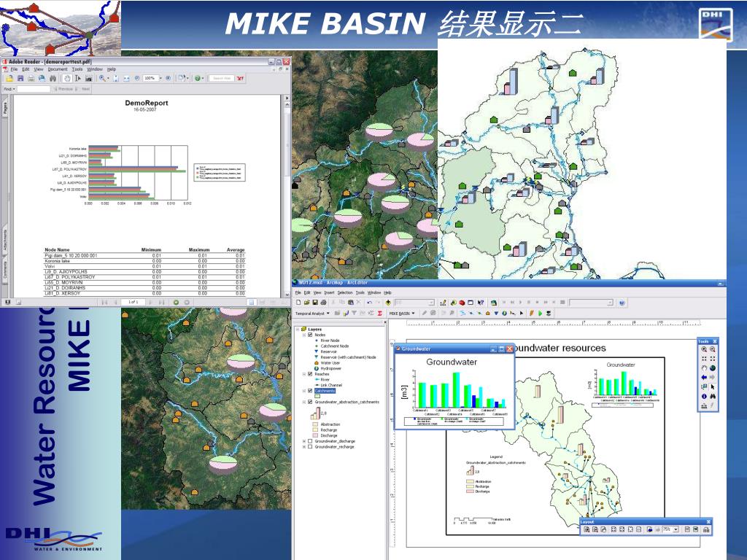Click the Yahoo search icon in Adobe Reader
Viewport: 747px width, 560px height.
point(241,78)
